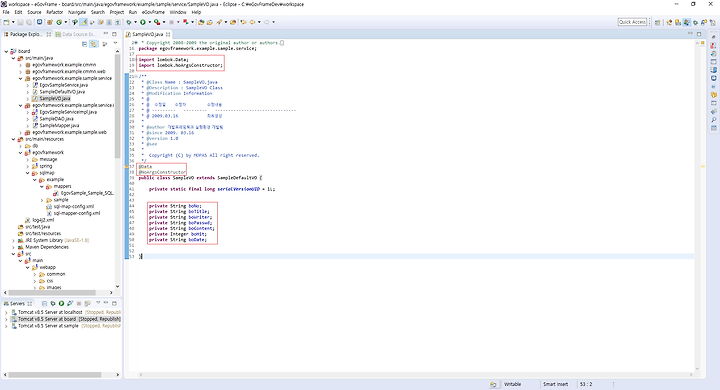The image size is (720, 390).
Task: Select SampleVO.java in Package Explorer
Action: [x=54, y=99]
